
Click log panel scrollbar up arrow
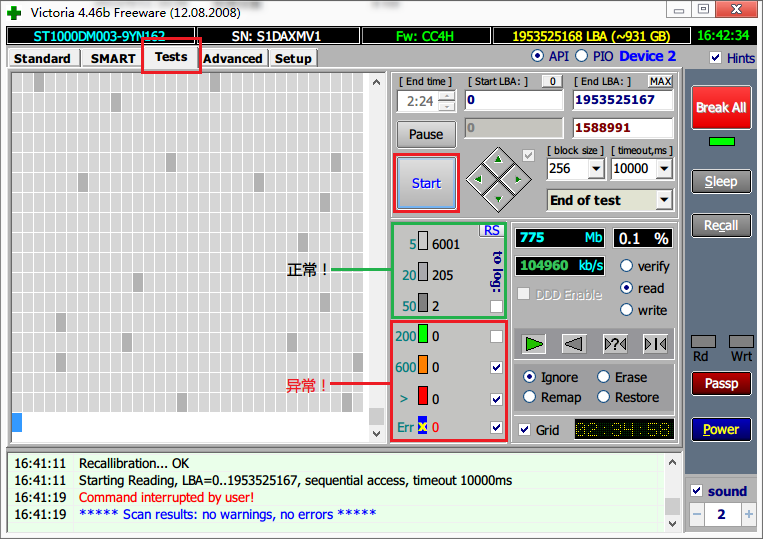click(x=672, y=462)
